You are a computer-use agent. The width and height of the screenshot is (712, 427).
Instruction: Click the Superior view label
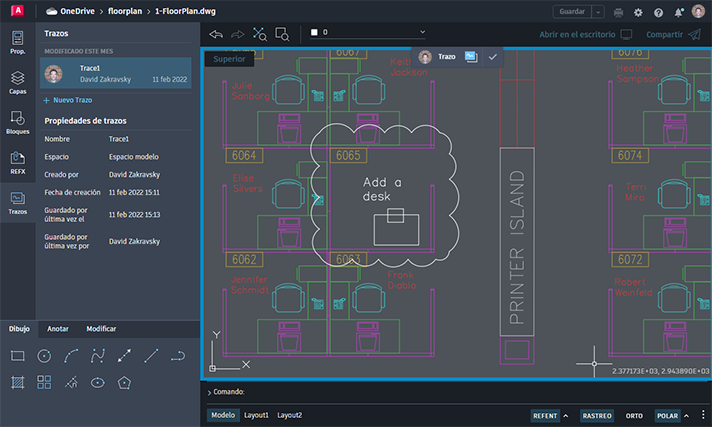point(229,59)
